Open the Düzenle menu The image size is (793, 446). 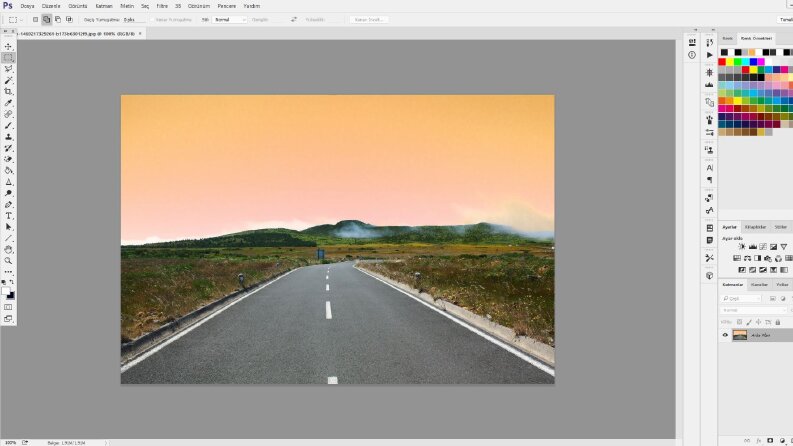coord(51,6)
